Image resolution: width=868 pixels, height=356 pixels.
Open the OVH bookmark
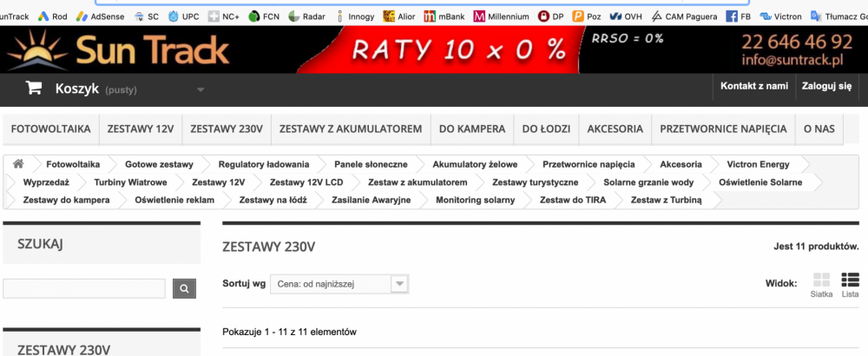coord(626,16)
